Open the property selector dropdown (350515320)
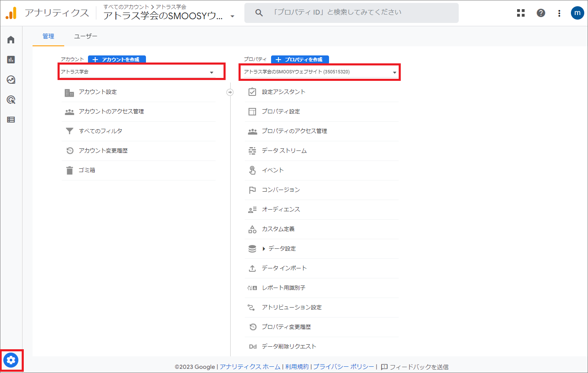Image resolution: width=588 pixels, height=373 pixels. pyautogui.click(x=320, y=72)
